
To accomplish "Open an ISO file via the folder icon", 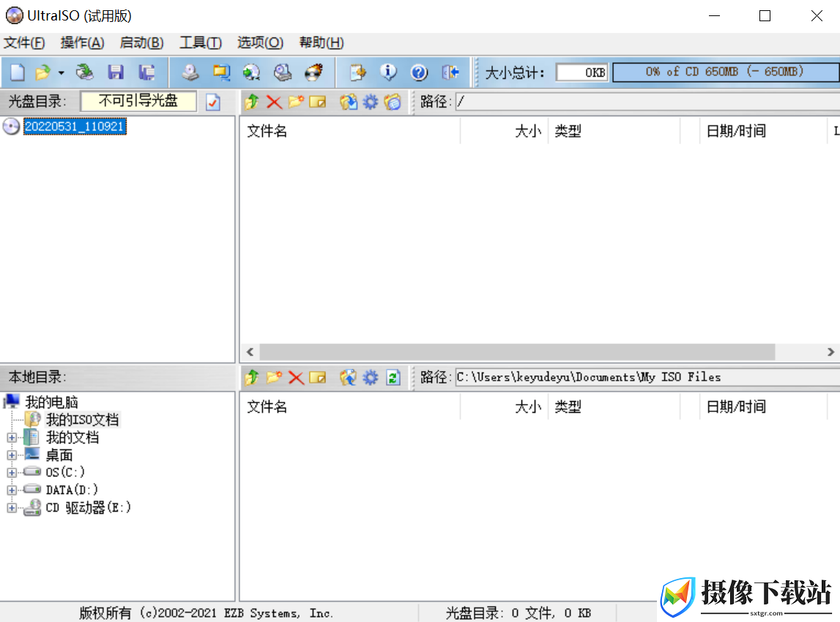I will (42, 72).
